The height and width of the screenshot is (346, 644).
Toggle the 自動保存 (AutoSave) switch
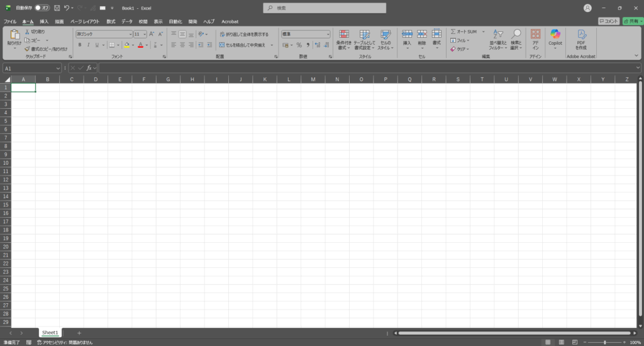42,8
